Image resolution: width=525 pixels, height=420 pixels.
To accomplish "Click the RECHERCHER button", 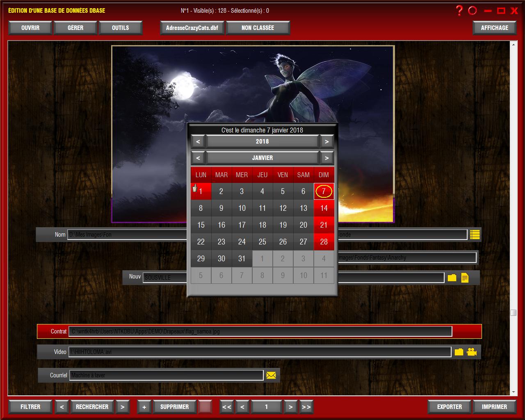I will [x=92, y=407].
